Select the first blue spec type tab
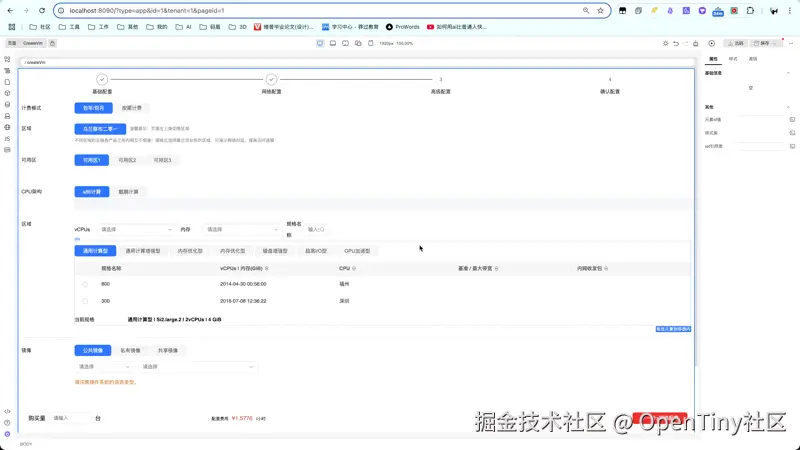 95,251
